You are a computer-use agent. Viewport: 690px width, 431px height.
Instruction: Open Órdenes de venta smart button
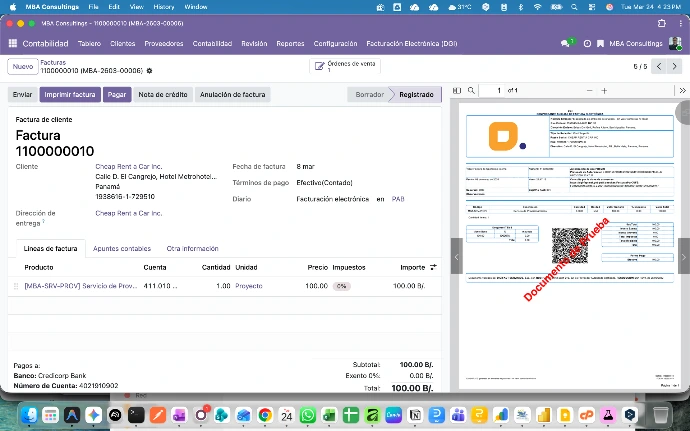(x=344, y=66)
